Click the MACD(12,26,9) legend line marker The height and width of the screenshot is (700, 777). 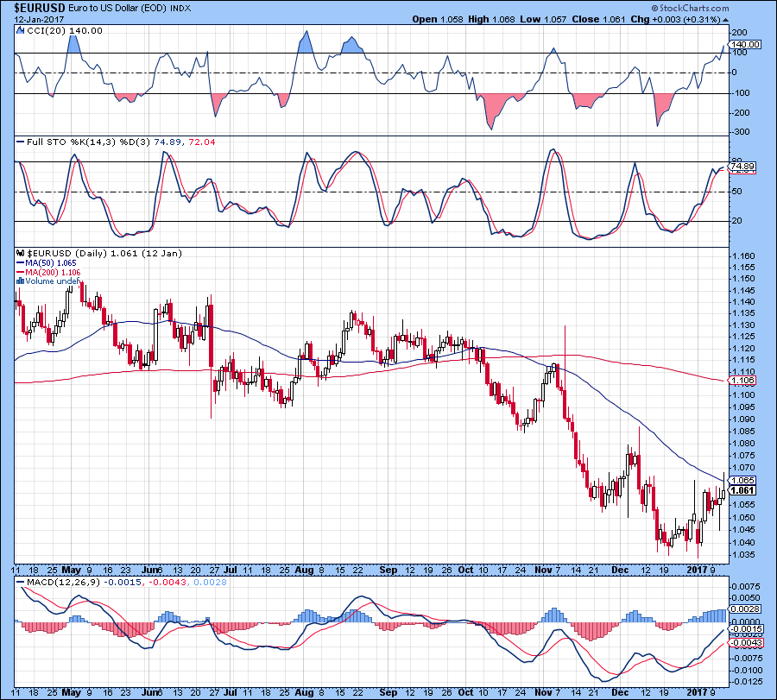point(21,582)
